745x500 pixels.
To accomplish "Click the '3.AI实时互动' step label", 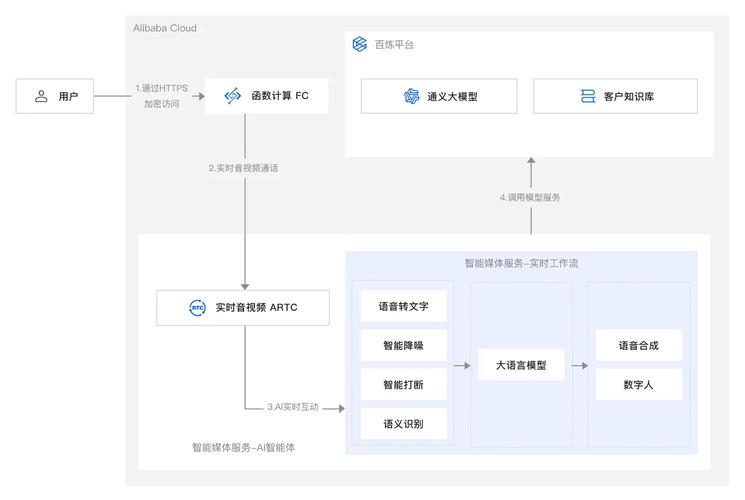I will (x=293, y=407).
